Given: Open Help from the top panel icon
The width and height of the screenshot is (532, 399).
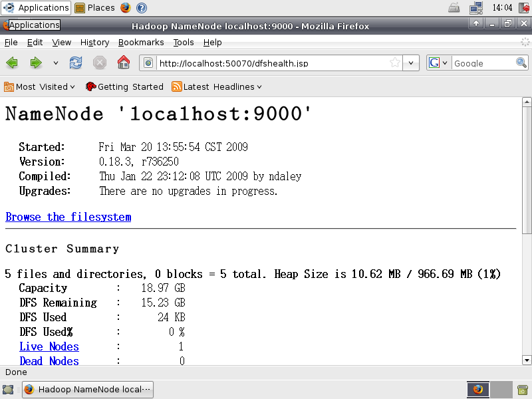Looking at the screenshot, I should pyautogui.click(x=142, y=7).
